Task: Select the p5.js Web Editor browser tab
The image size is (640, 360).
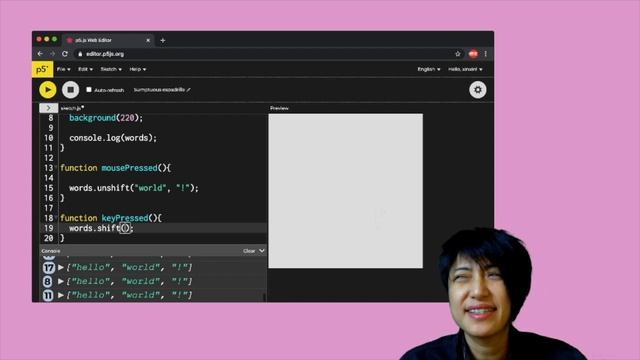Action: tap(108, 40)
